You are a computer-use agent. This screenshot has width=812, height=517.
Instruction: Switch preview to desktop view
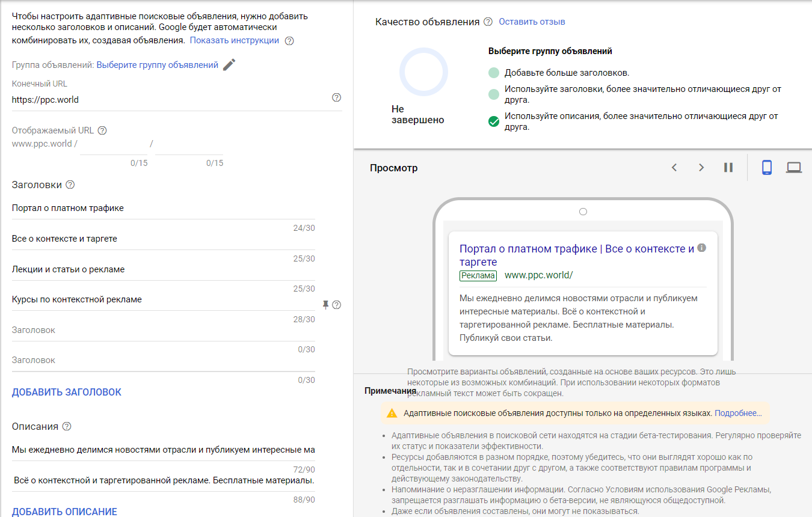(x=794, y=168)
